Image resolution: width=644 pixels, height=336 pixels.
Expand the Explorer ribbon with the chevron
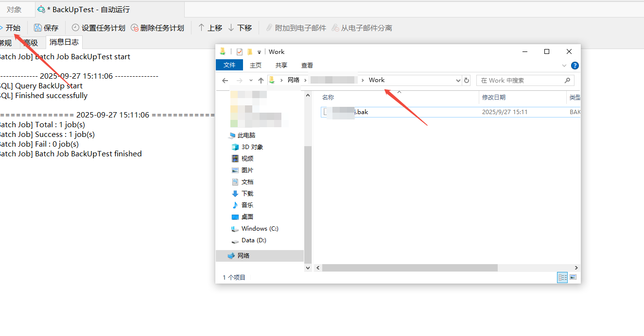coord(564,66)
